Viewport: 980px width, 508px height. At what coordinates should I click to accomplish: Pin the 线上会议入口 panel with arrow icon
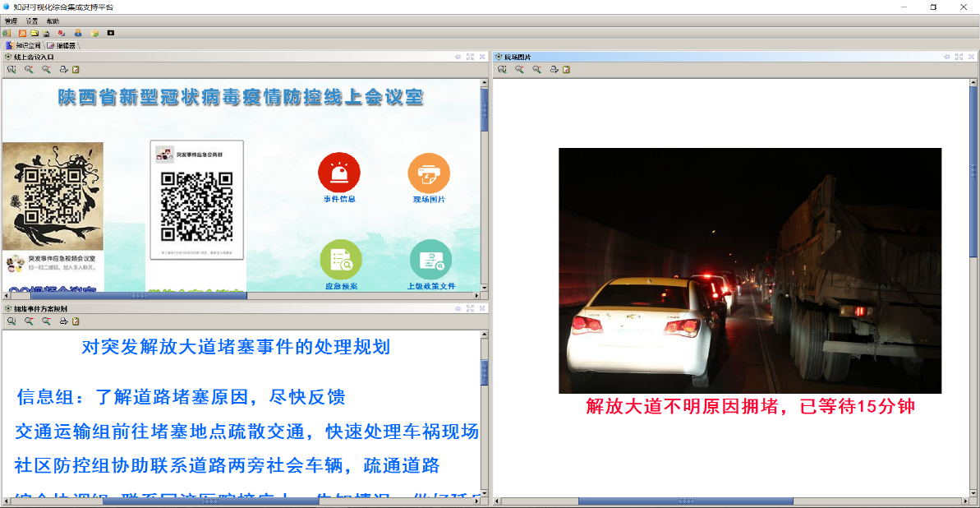coord(458,57)
